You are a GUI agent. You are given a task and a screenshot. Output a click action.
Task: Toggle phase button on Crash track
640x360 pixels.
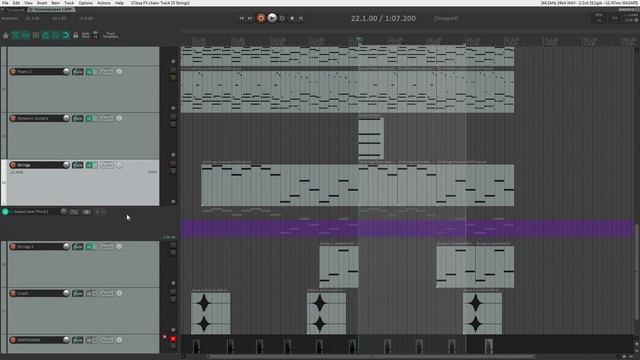[x=119, y=293]
